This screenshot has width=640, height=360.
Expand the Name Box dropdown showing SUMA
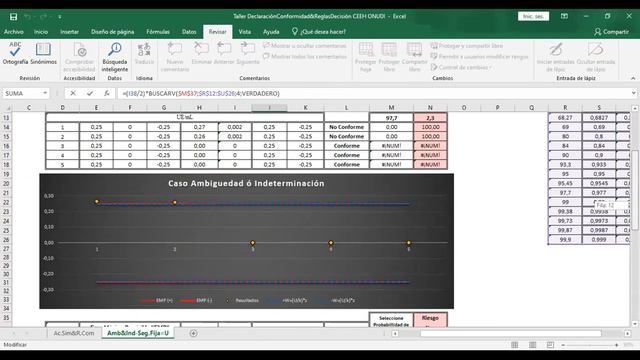tap(45, 93)
